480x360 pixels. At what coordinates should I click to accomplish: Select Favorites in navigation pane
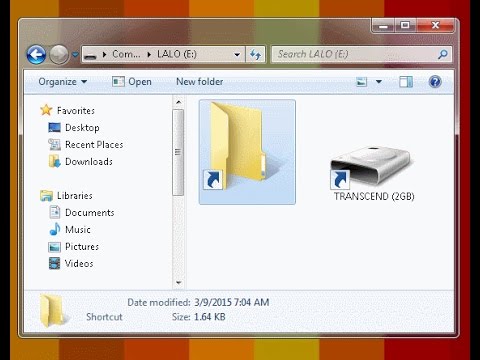[x=76, y=111]
